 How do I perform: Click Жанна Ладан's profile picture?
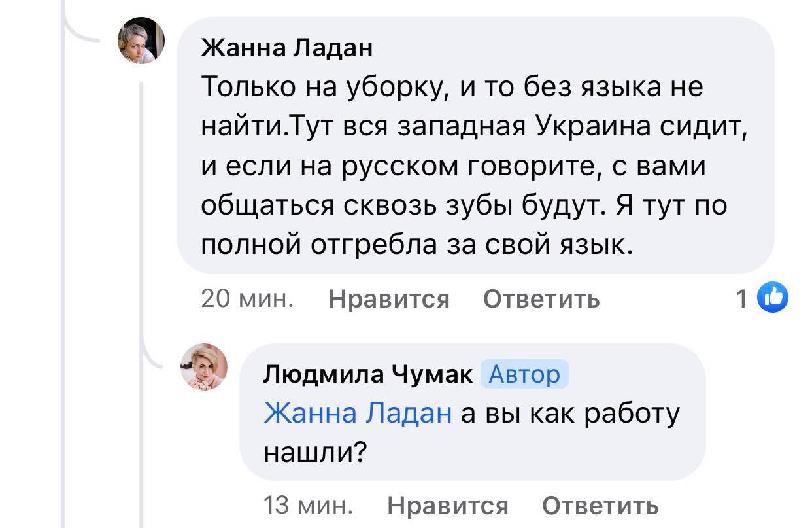click(x=141, y=41)
